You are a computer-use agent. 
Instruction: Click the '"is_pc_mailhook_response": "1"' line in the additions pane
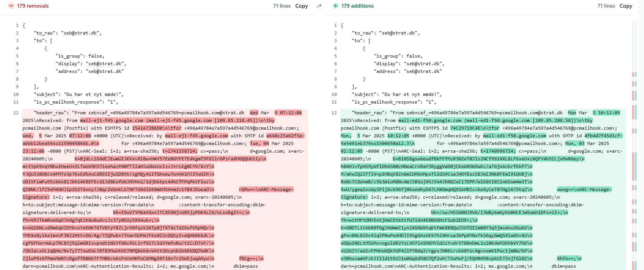click(x=394, y=102)
